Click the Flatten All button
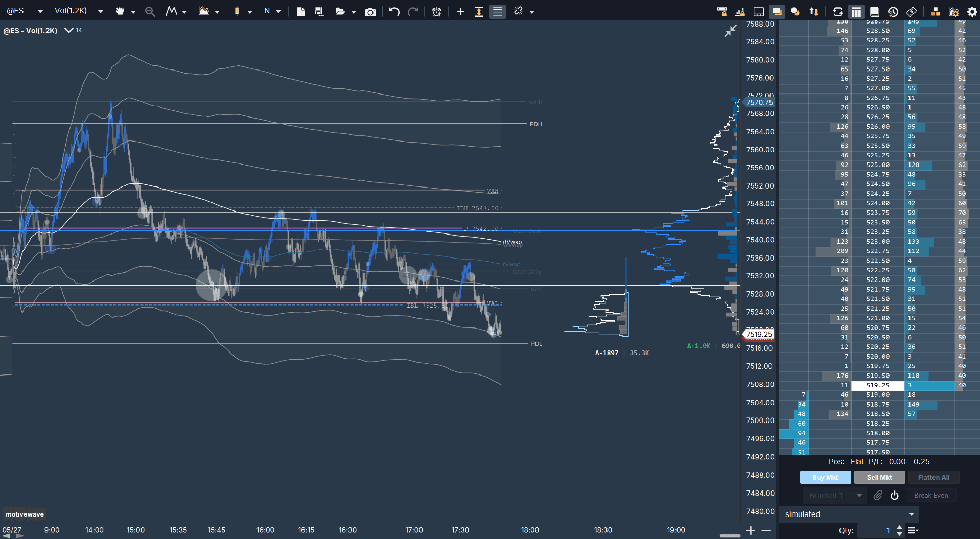Viewport: 980px width, 539px height. [x=934, y=477]
